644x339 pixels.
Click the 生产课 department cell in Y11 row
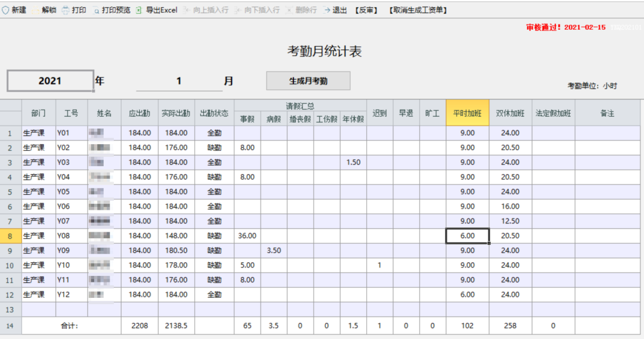(x=39, y=280)
